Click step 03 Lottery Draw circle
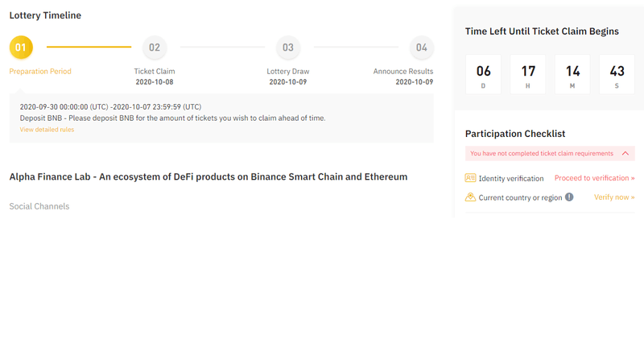This screenshot has width=644, height=344. [288, 48]
